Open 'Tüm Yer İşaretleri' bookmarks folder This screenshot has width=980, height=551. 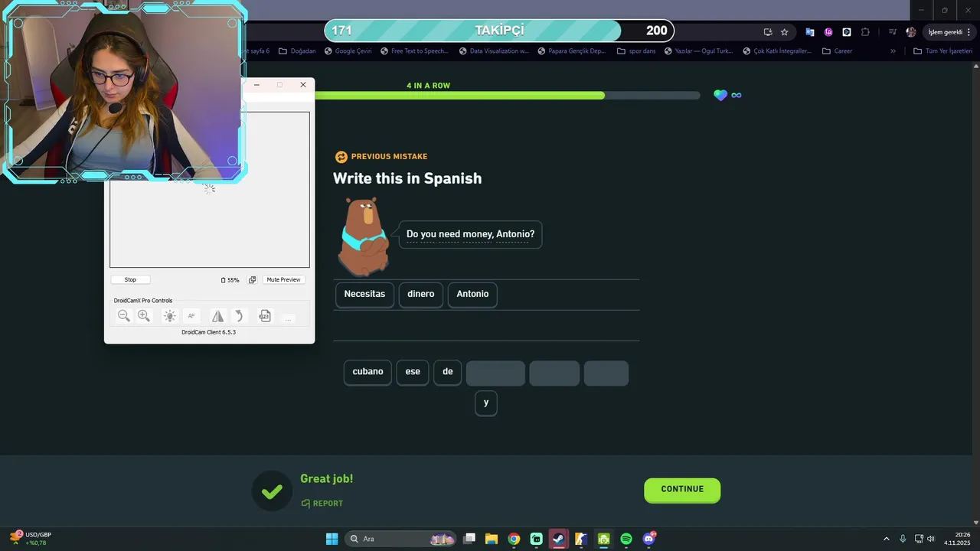click(x=942, y=51)
